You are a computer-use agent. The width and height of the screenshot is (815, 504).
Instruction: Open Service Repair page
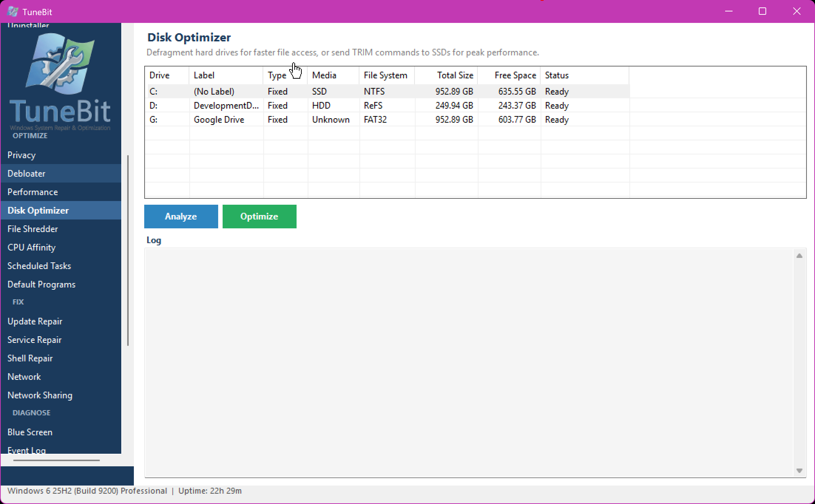[61, 340]
